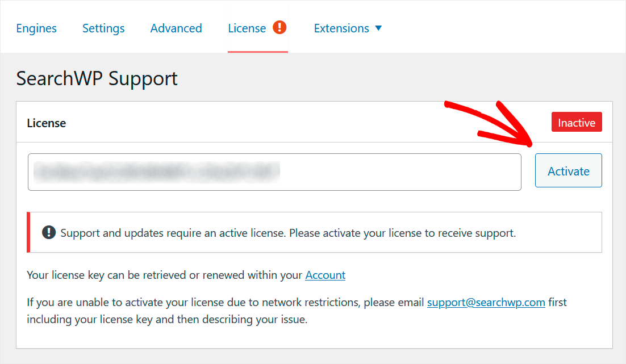Viewport: 626px width, 364px height.
Task: Click the License panel title
Action: (47, 123)
